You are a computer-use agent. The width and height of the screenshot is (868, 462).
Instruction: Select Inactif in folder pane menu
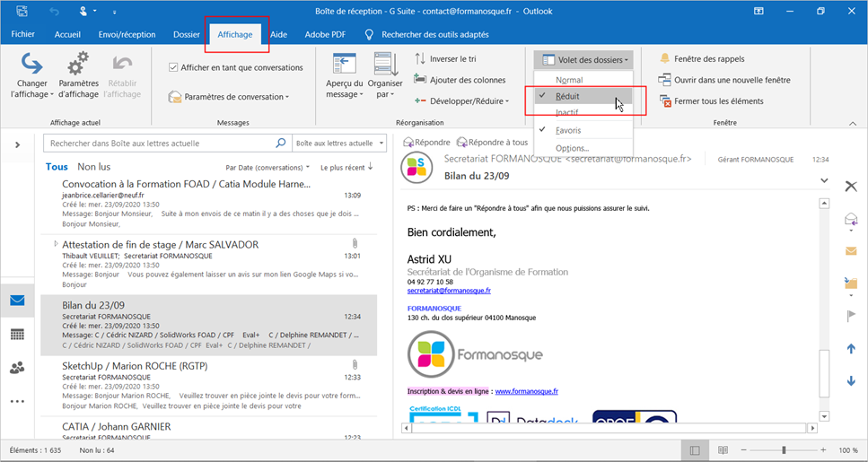tap(583, 112)
